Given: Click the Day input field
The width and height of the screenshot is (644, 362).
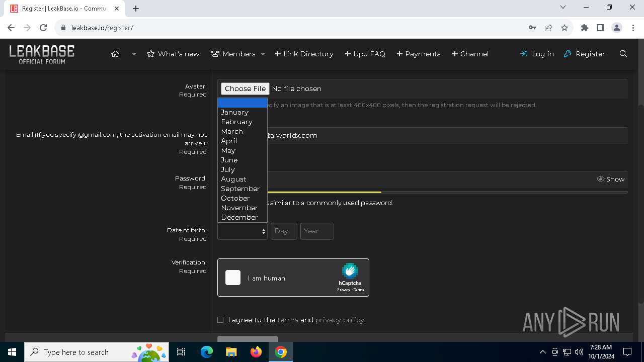Looking at the screenshot, I should click(284, 231).
